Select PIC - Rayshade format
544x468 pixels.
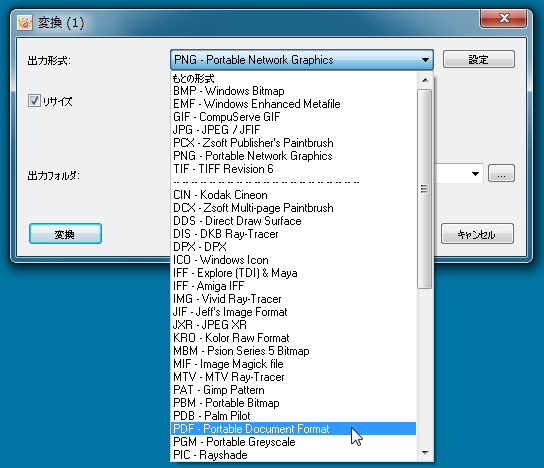294,455
